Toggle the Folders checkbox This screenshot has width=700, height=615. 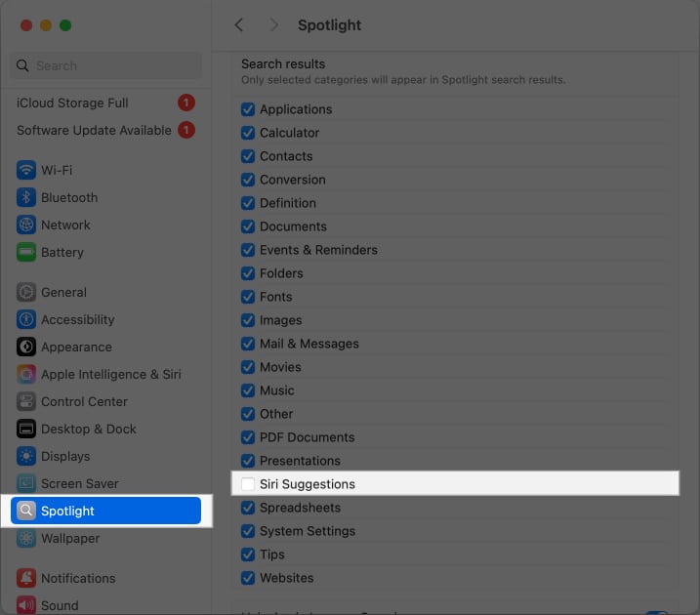coord(248,273)
